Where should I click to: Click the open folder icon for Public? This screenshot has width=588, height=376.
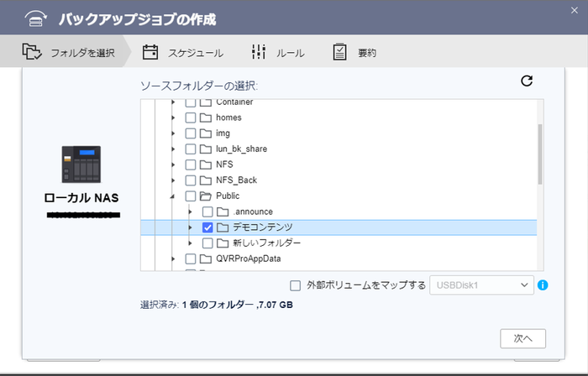(206, 196)
